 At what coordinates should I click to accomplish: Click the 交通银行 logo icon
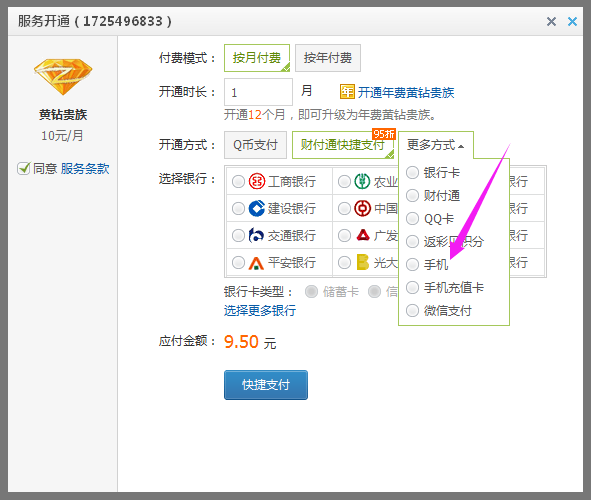[256, 235]
